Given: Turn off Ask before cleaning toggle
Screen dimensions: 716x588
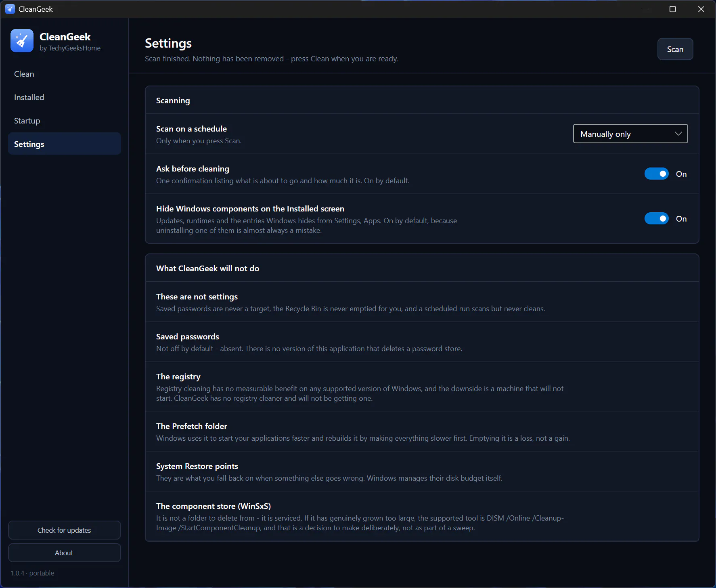Looking at the screenshot, I should 657,174.
